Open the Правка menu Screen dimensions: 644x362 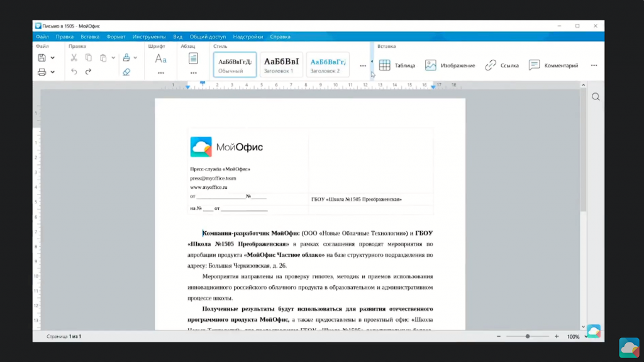(x=65, y=37)
